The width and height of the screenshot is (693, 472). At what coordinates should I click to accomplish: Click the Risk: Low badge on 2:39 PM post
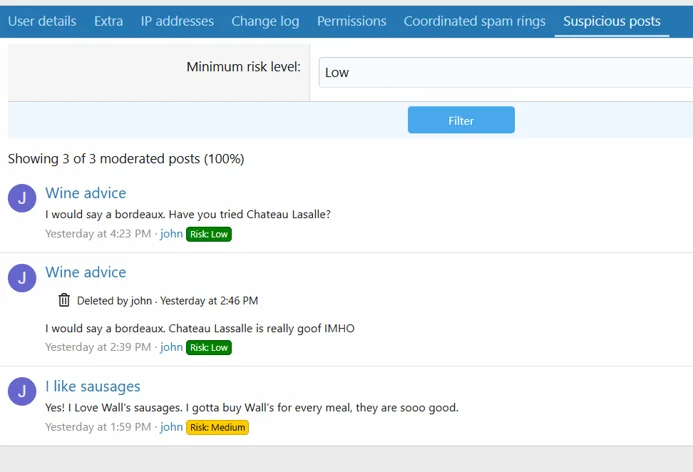point(209,348)
